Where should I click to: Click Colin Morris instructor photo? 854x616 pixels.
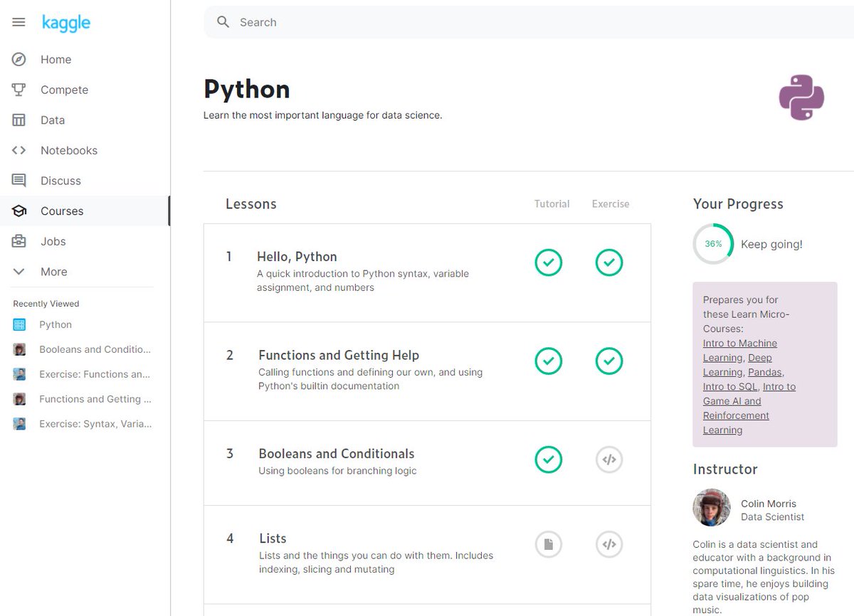pyautogui.click(x=712, y=507)
